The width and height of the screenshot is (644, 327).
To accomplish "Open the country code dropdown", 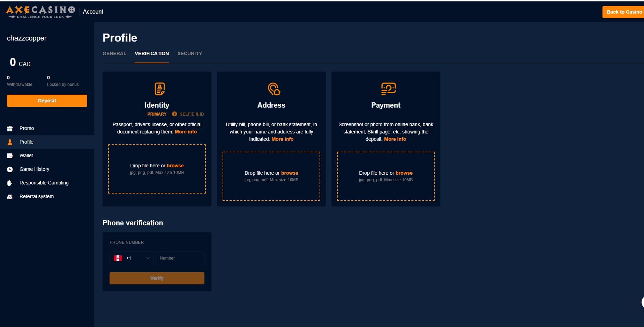I will pyautogui.click(x=132, y=258).
